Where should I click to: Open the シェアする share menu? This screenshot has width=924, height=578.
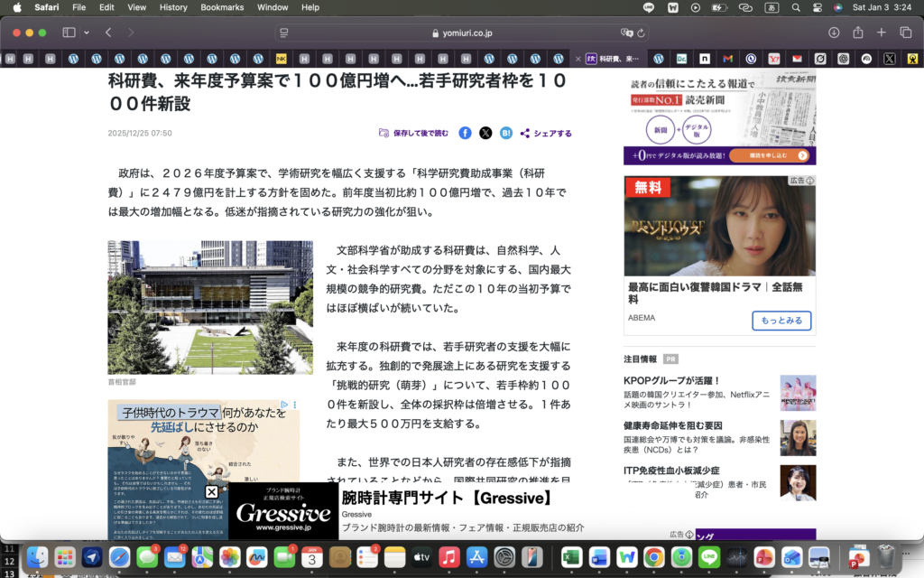(x=546, y=133)
